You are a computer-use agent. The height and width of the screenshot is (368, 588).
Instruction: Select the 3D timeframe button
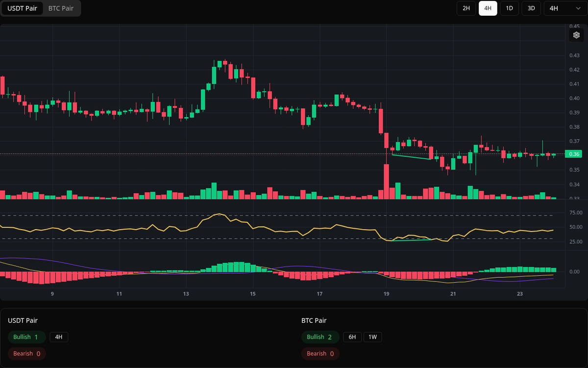[x=531, y=8]
